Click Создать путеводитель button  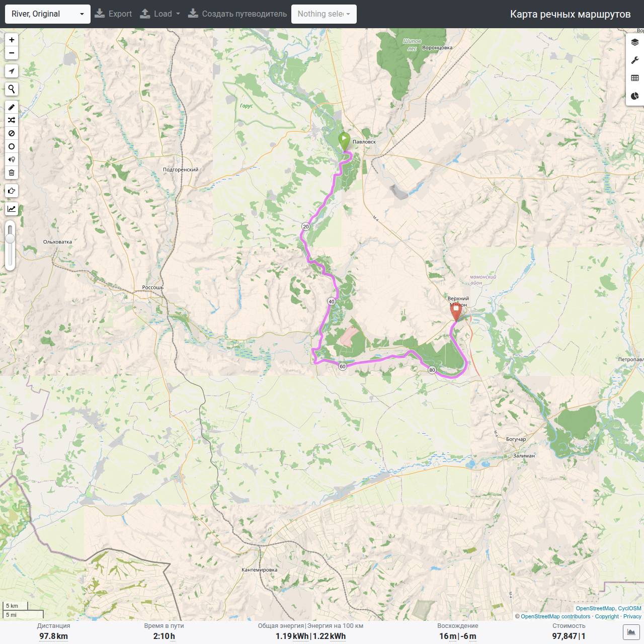coord(237,14)
